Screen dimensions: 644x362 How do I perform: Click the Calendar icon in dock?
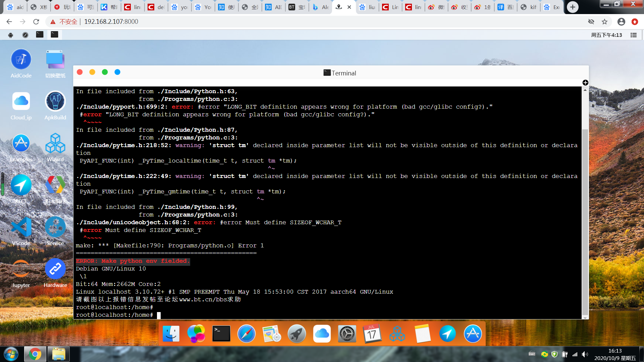[x=372, y=334]
